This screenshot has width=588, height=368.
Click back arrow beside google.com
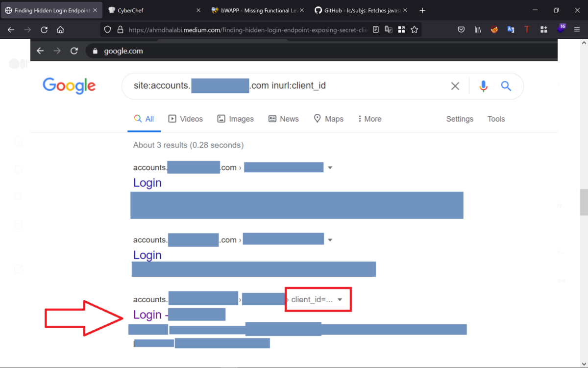[40, 51]
